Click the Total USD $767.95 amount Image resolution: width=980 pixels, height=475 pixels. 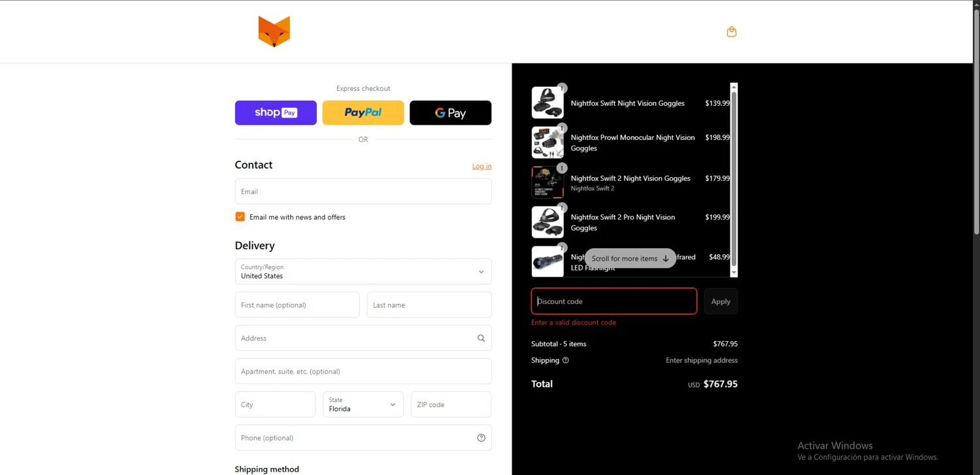pyautogui.click(x=713, y=384)
